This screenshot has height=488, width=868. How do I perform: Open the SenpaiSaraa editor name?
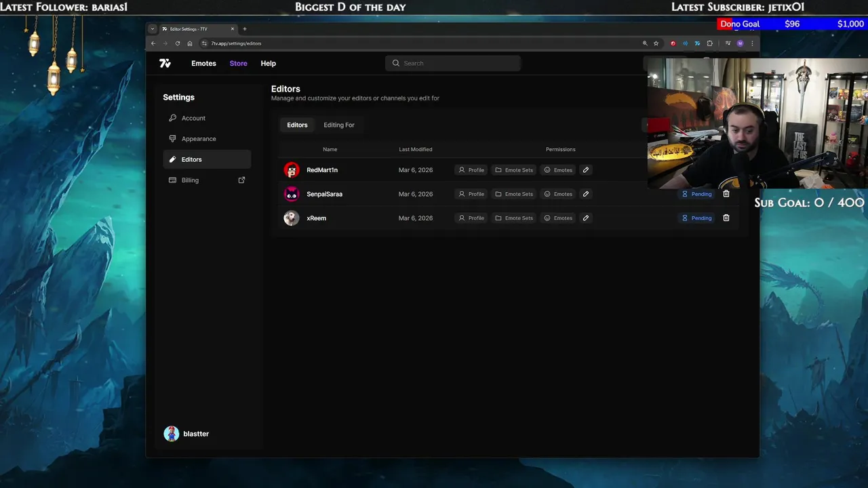324,194
